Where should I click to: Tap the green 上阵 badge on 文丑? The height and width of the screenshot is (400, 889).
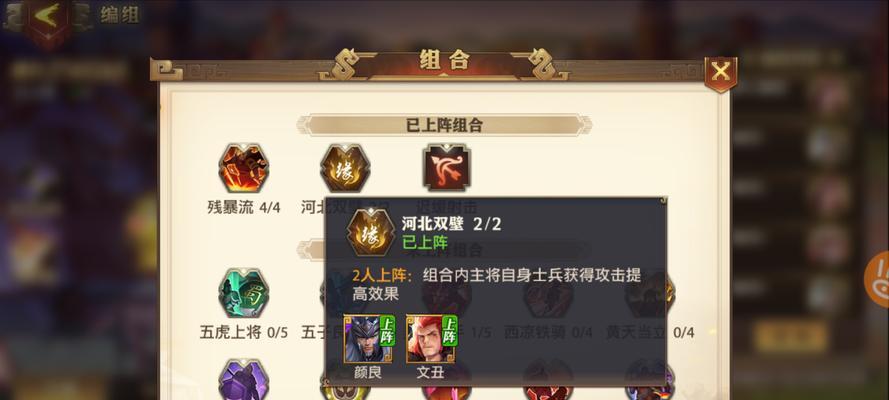point(448,331)
